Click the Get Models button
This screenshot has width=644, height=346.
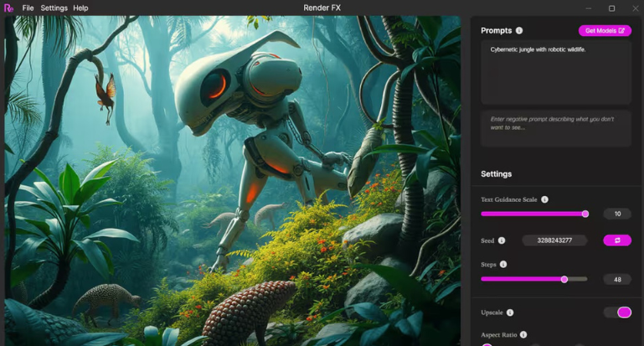[x=605, y=31]
